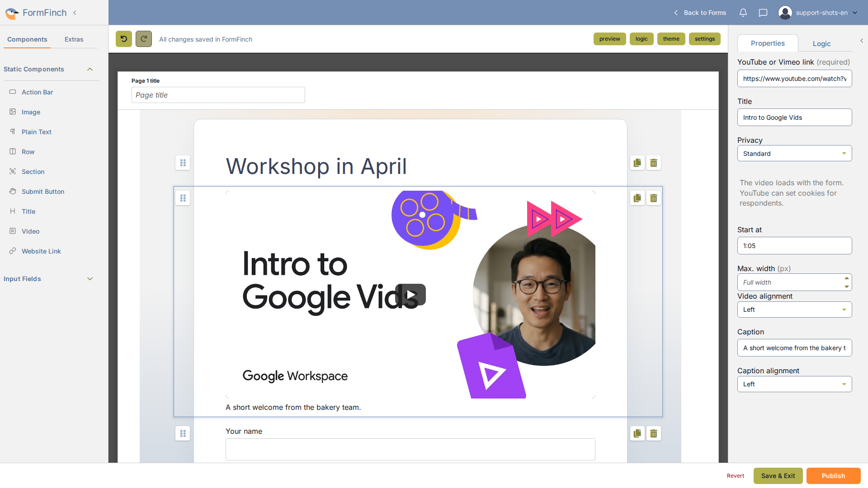Click Save & Exit
This screenshot has width=868, height=488.
(x=778, y=476)
